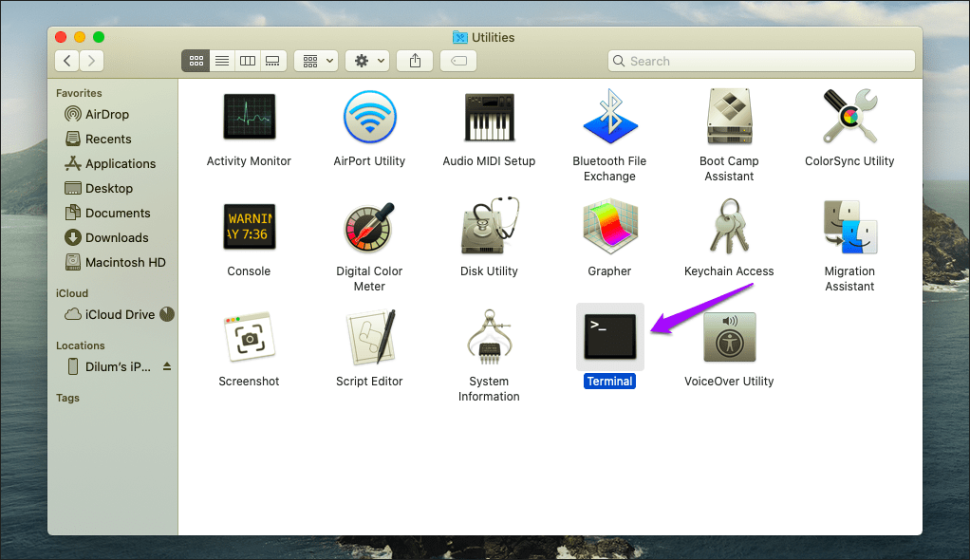Open Digital Color Meter
This screenshot has height=560, width=970.
click(369, 228)
